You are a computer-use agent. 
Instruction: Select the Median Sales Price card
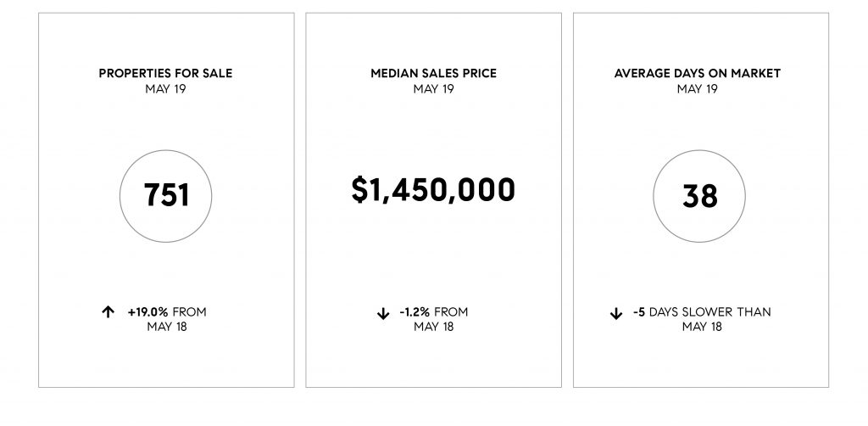(433, 200)
